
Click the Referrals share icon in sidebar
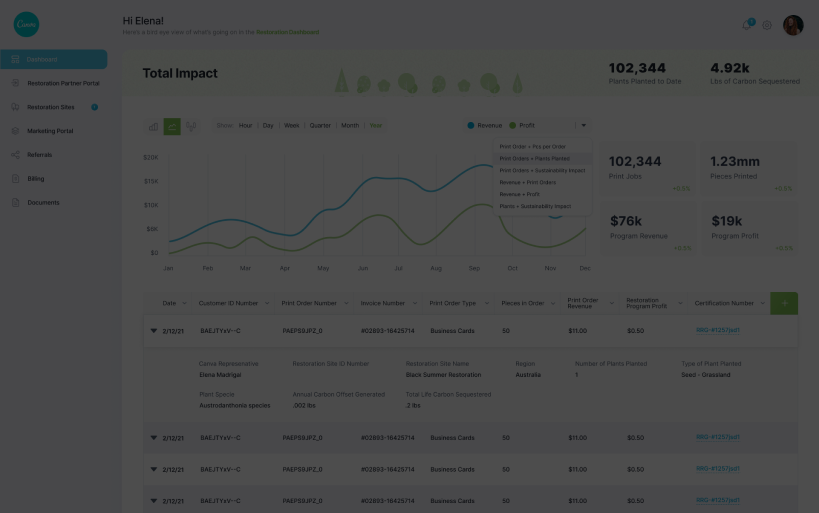tap(16, 155)
